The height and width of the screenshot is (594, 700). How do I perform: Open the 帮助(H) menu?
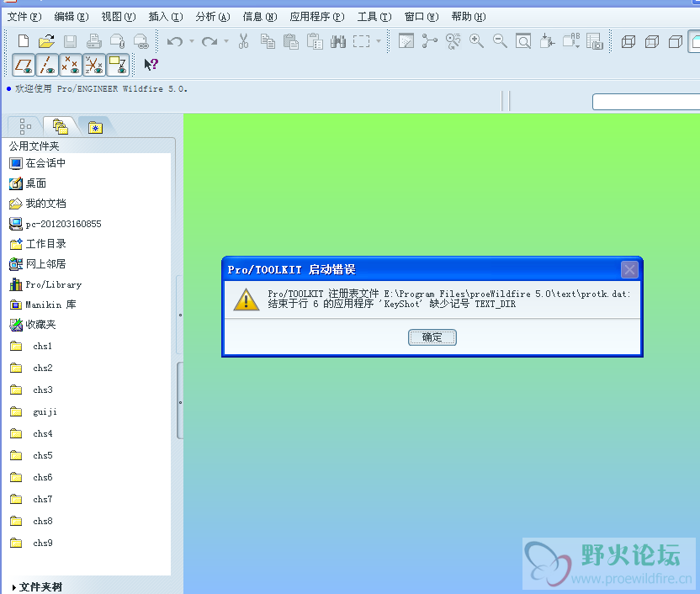(469, 17)
